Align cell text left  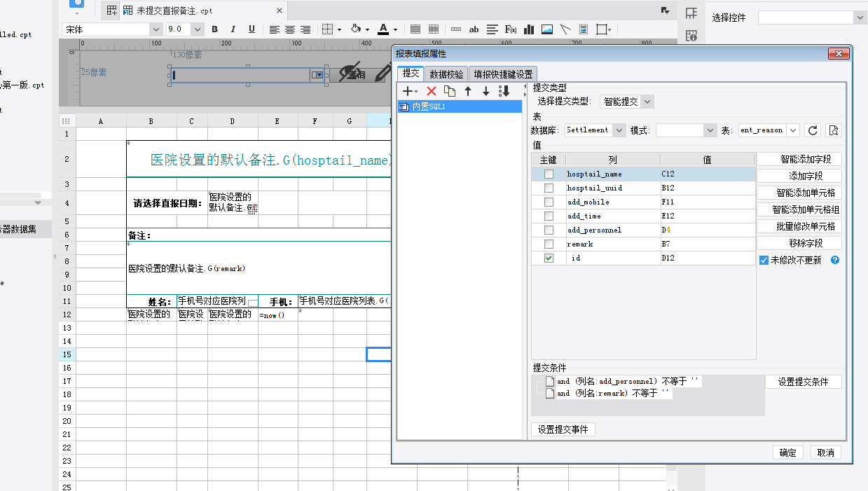(x=274, y=29)
